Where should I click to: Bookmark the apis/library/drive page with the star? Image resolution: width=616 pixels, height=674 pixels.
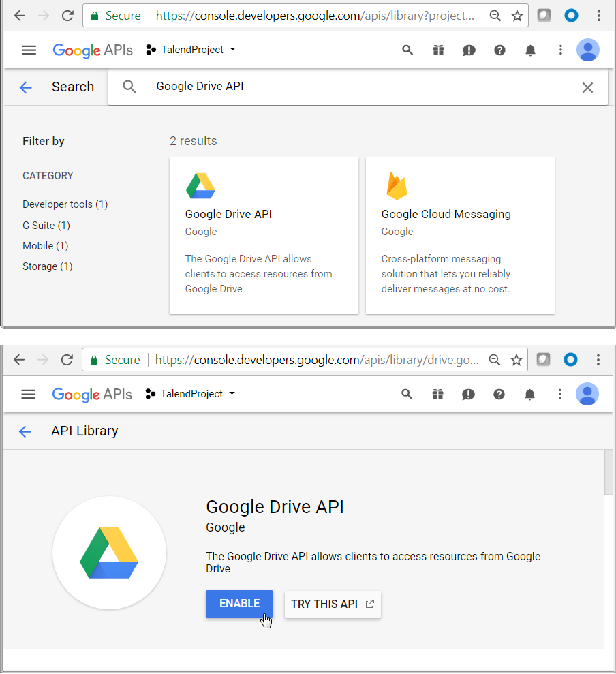517,360
